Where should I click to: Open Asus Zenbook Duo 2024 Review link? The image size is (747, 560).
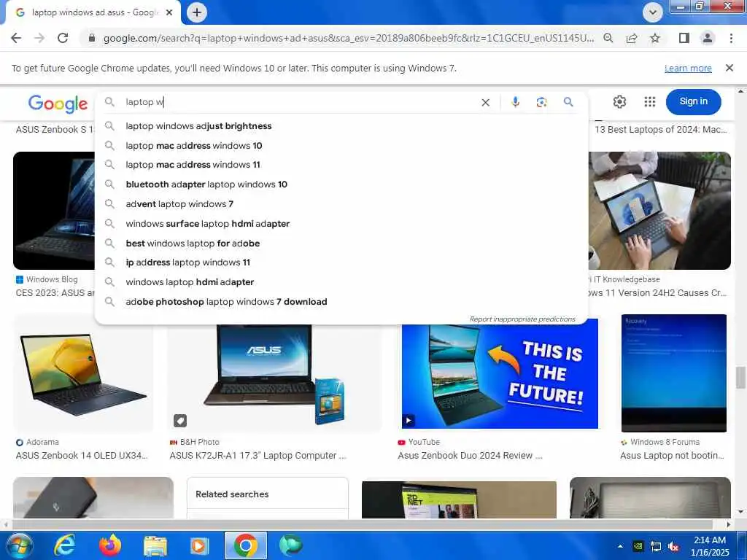pos(470,456)
